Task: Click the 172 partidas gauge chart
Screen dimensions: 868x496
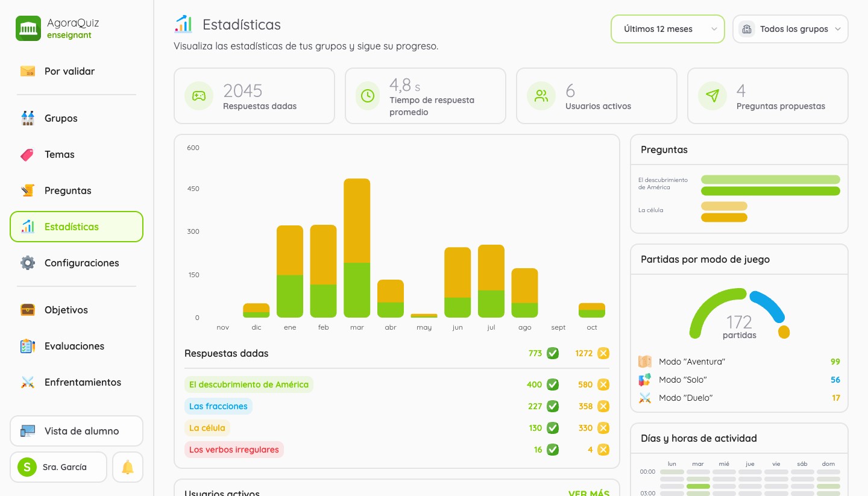Action: pos(739,314)
